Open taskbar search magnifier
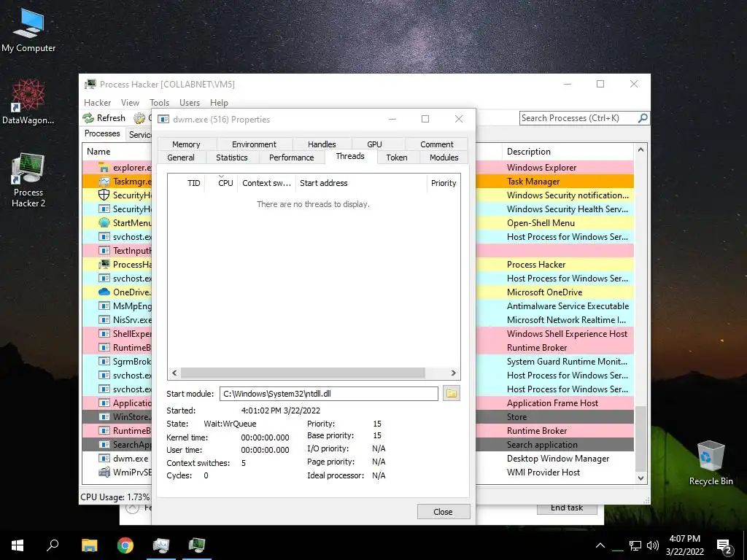747x560 pixels. point(53,545)
